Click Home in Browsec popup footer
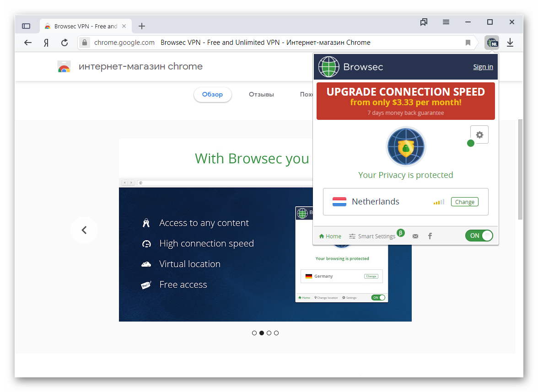This screenshot has width=538, height=392. point(330,236)
